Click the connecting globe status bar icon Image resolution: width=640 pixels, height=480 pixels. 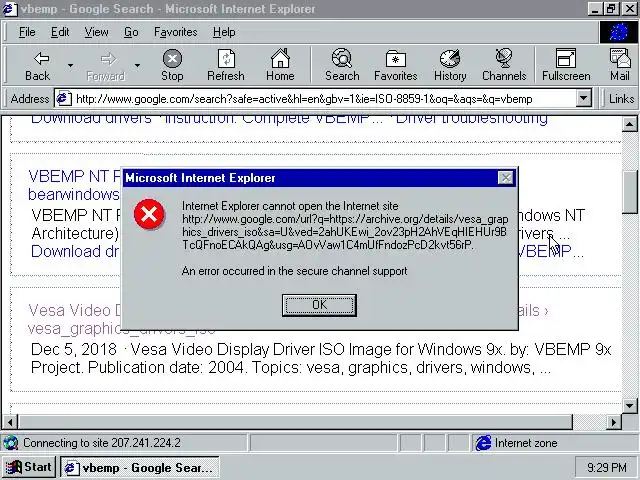(x=11, y=443)
